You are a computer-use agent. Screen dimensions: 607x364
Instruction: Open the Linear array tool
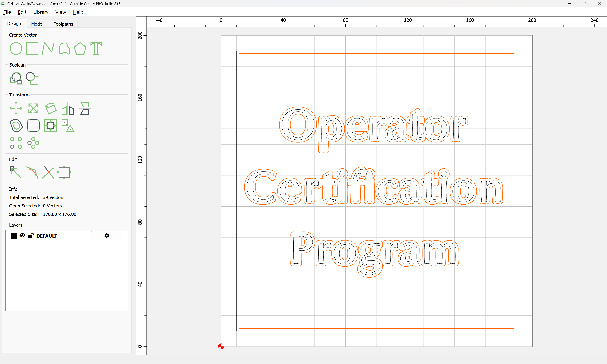[16, 143]
